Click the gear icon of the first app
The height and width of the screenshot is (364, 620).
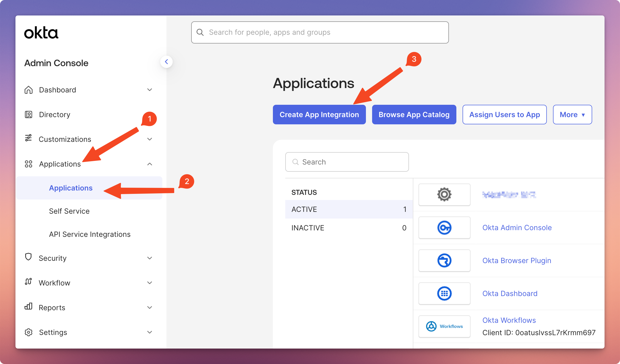[444, 195]
